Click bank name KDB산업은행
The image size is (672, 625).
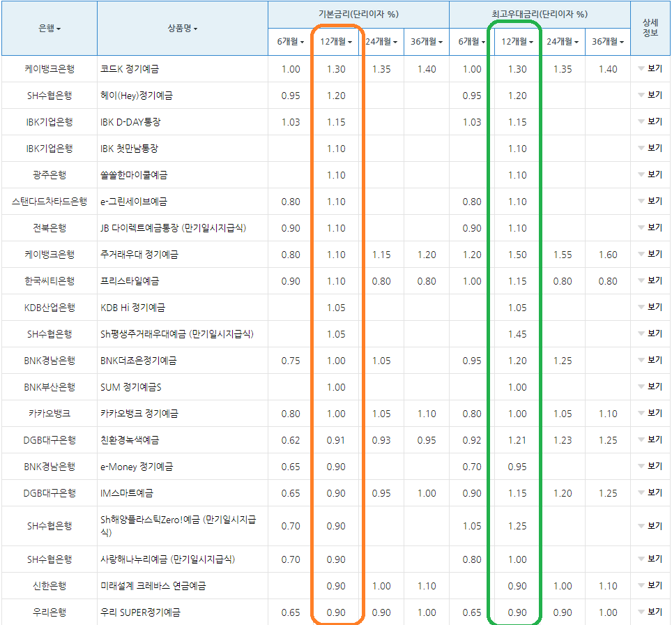[49, 308]
